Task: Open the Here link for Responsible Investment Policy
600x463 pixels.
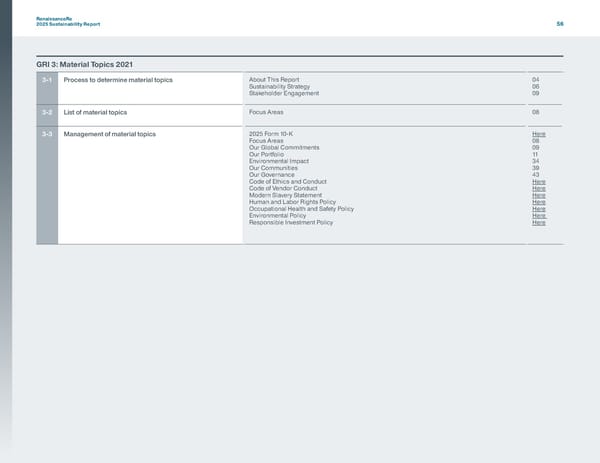Action: (x=538, y=223)
